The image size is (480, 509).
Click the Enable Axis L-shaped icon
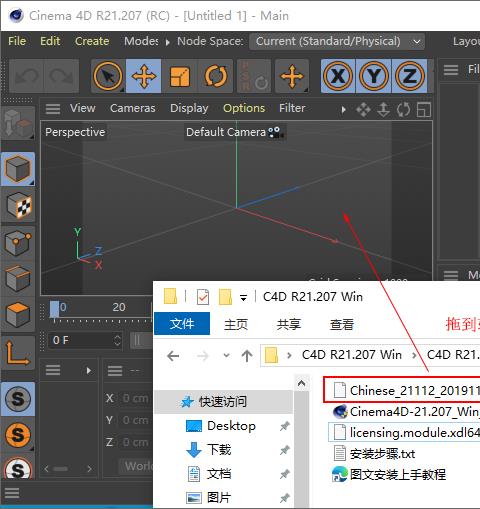(x=18, y=353)
